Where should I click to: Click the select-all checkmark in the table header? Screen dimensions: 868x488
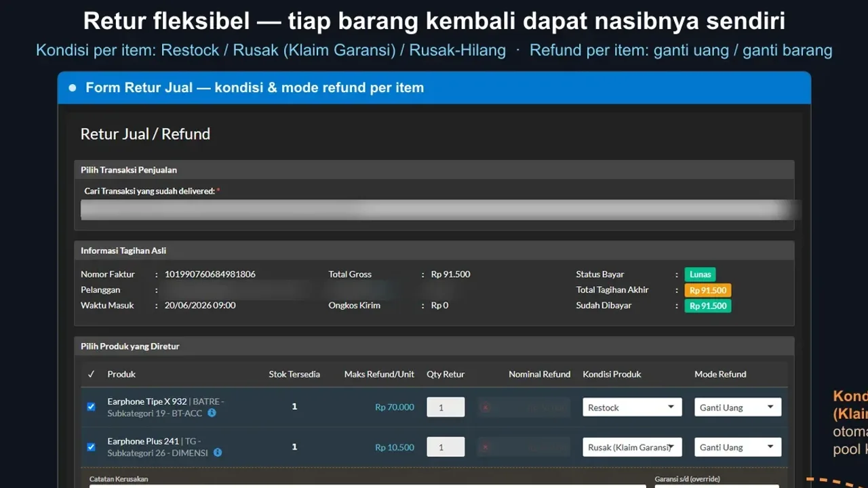[x=92, y=374]
